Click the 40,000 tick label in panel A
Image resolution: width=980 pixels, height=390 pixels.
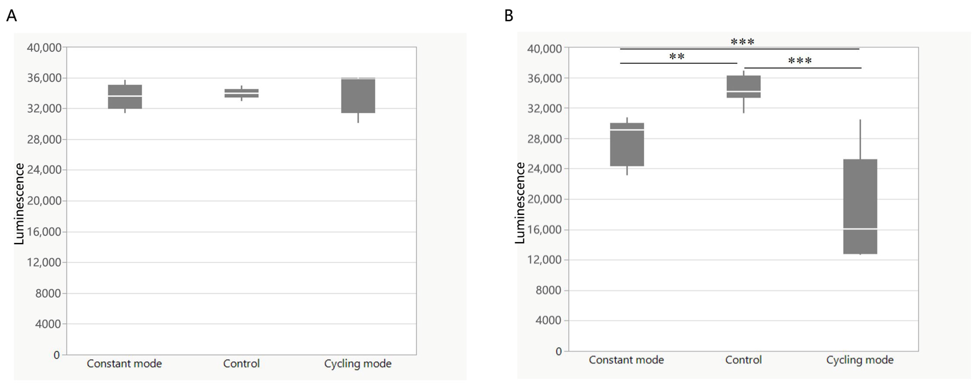coord(44,48)
